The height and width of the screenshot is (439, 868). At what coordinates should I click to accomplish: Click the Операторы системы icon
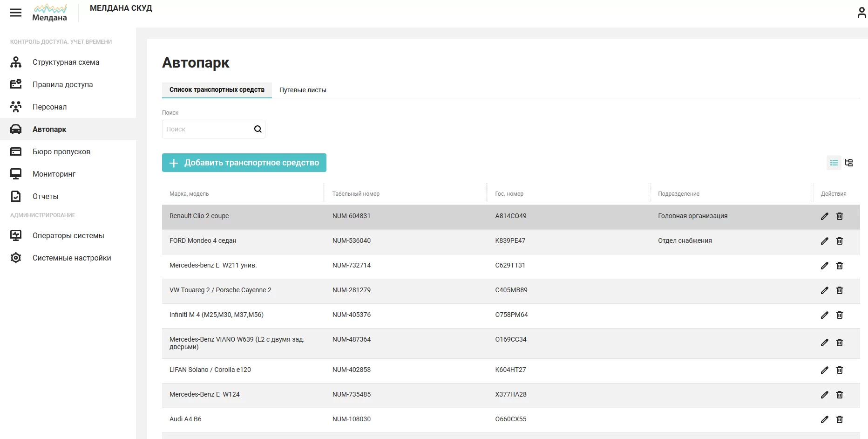(16, 235)
